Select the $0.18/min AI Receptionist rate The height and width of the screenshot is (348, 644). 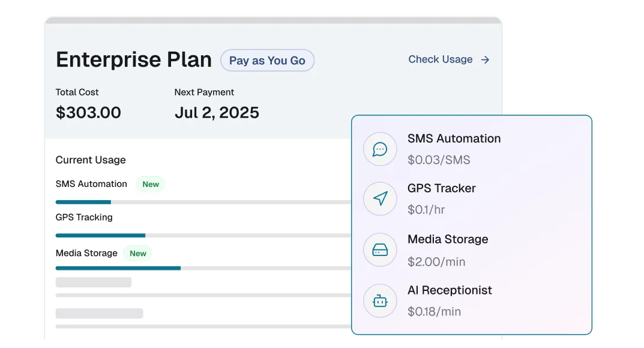click(x=434, y=312)
